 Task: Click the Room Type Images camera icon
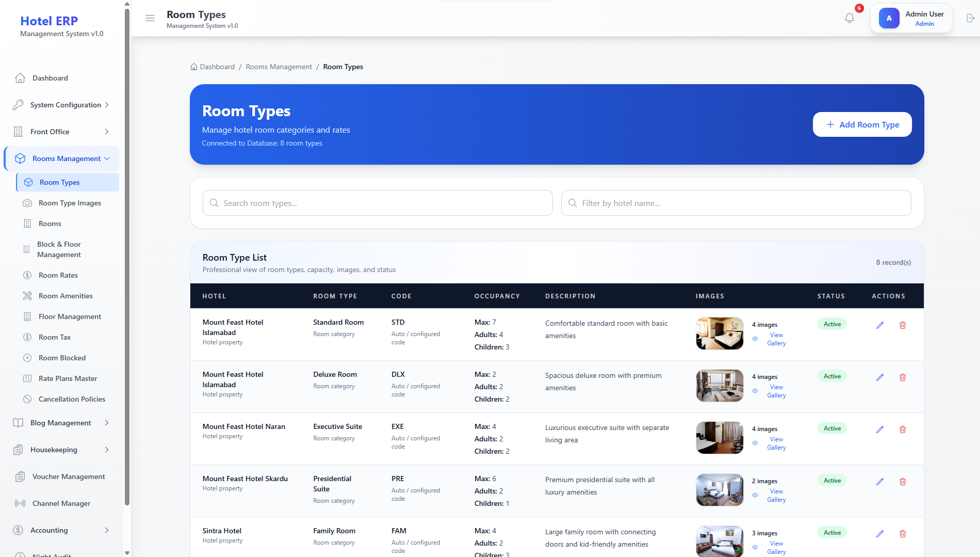tap(27, 203)
